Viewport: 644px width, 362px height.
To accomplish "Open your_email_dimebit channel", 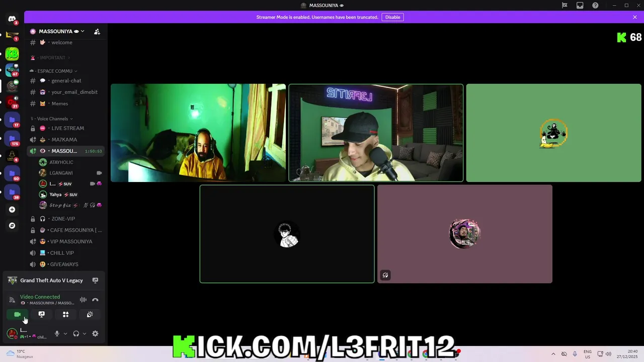I will (x=66, y=92).
